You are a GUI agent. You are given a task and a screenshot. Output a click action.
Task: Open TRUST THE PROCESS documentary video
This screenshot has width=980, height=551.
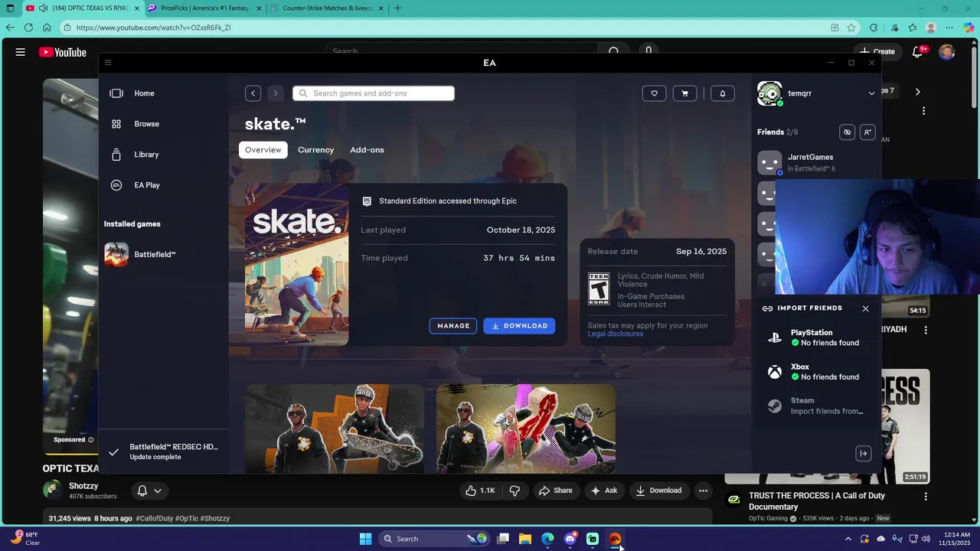(x=817, y=501)
